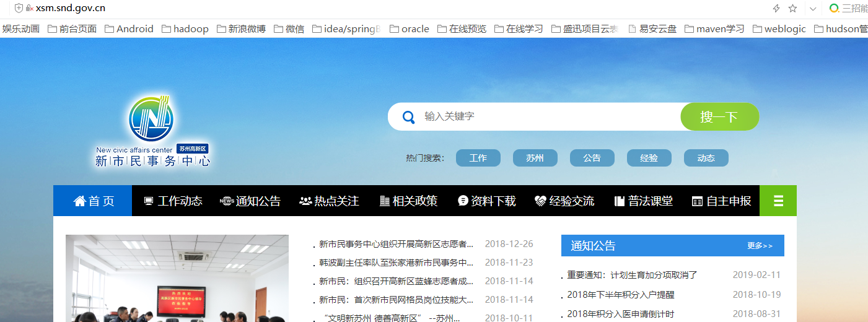
Task: Open the 自主申报 nav item
Action: point(721,201)
